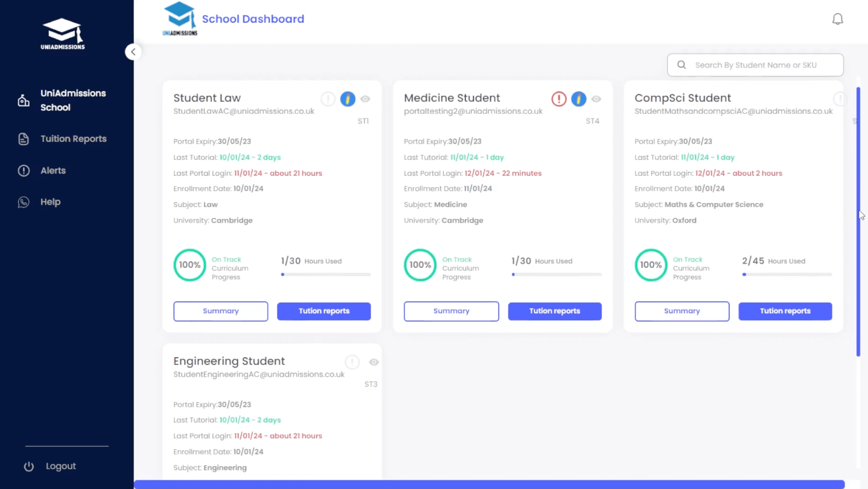Open Summary for Medicine Student
This screenshot has width=868, height=489.
tap(451, 311)
